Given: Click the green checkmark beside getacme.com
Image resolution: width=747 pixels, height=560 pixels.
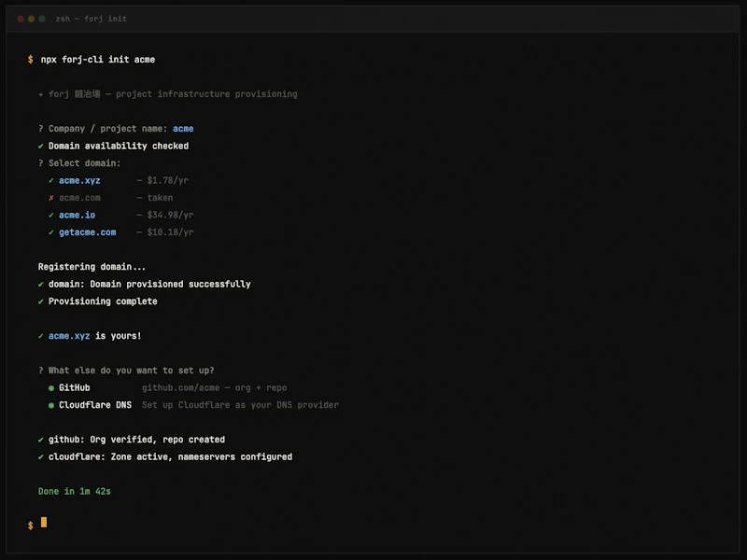Looking at the screenshot, I should [x=51, y=232].
